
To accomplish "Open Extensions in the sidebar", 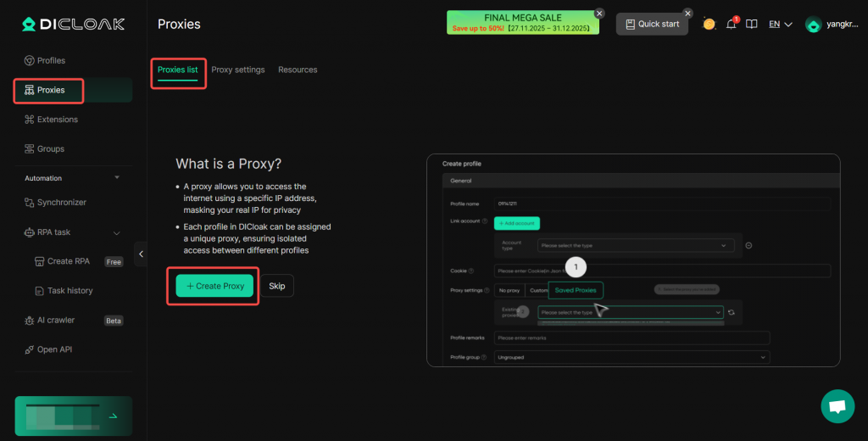I will [57, 120].
